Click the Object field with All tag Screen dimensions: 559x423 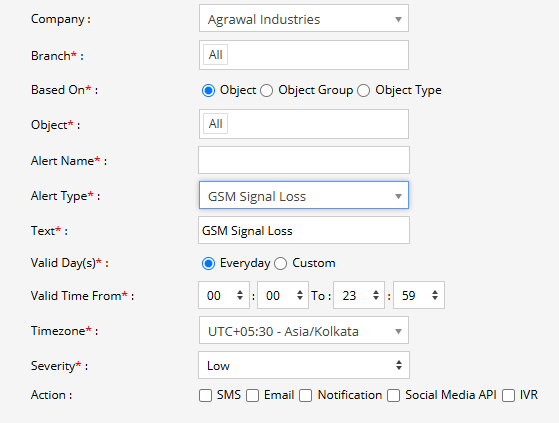(x=304, y=124)
